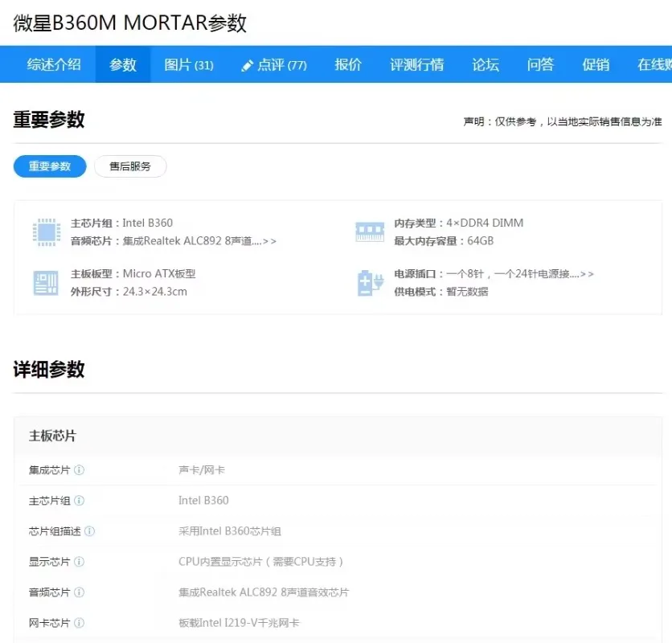Click the power plug icon by 电源插口

(371, 283)
